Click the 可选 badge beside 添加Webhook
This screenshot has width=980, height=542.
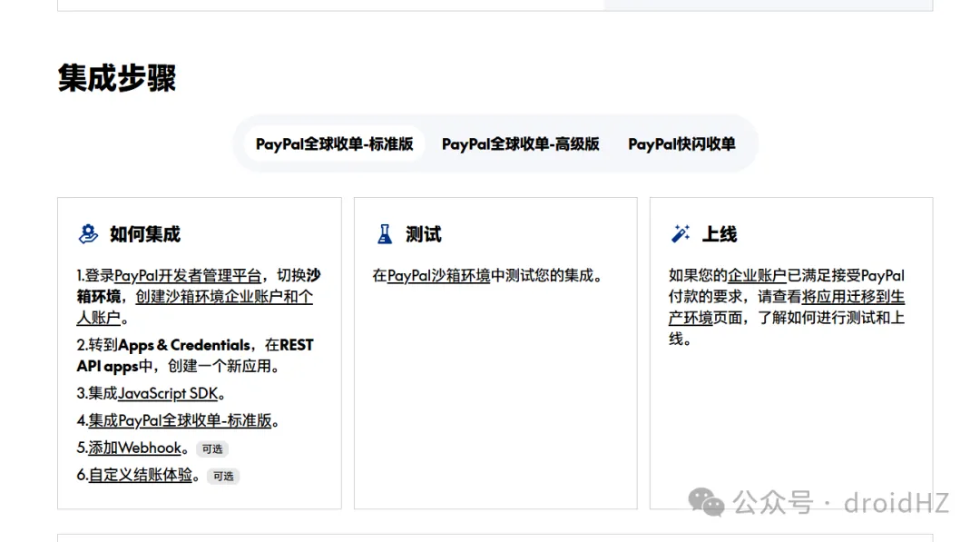[212, 448]
